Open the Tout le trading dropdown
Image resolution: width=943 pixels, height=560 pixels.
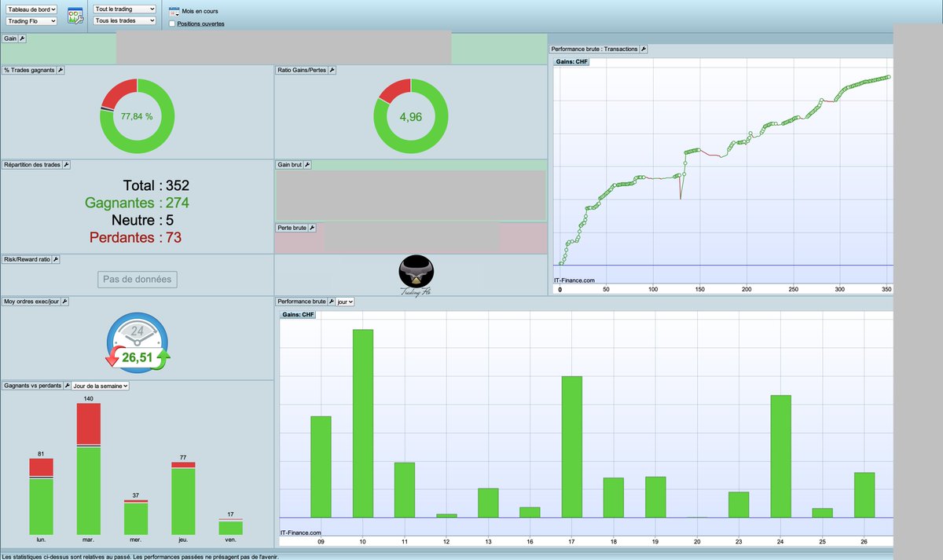pos(124,9)
